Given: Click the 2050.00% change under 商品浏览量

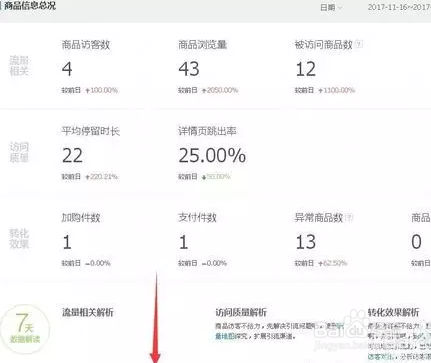Looking at the screenshot, I should [x=220, y=90].
